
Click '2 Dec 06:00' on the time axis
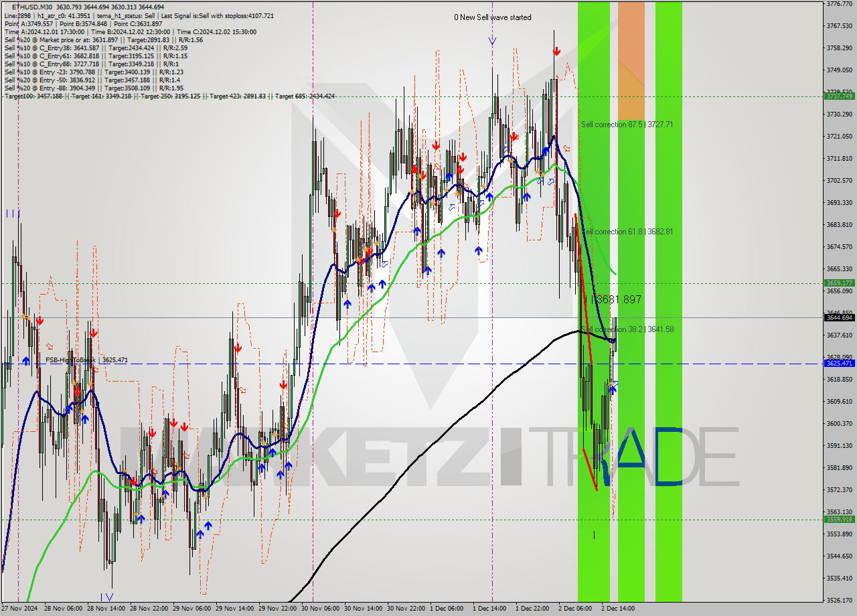click(x=575, y=609)
